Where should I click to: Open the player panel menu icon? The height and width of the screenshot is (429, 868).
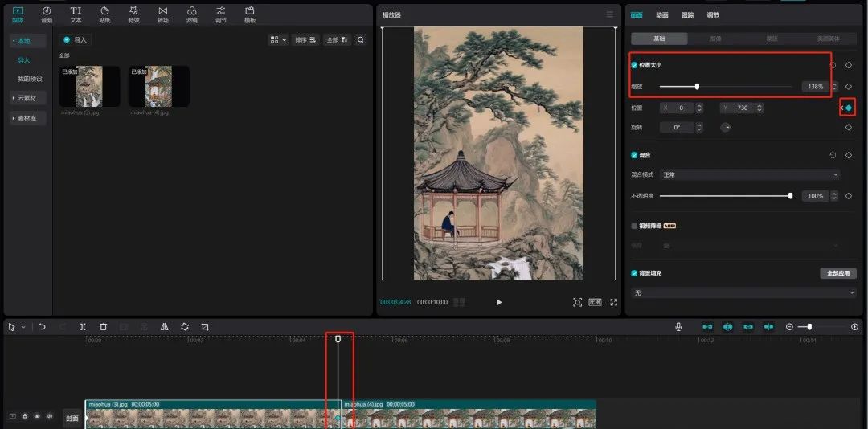point(609,14)
